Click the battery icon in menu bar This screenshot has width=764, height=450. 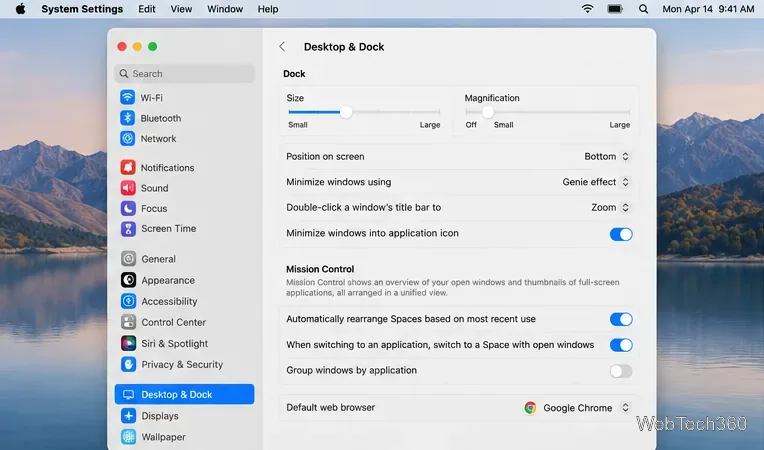(615, 9)
